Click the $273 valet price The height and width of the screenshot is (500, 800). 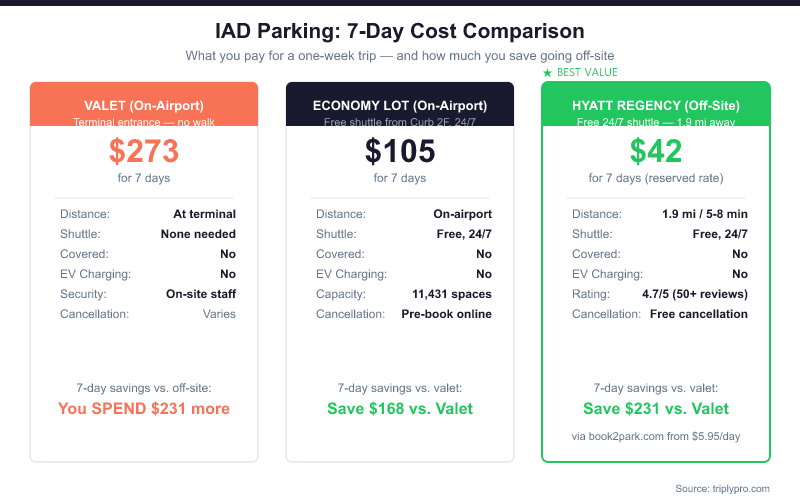tap(144, 151)
